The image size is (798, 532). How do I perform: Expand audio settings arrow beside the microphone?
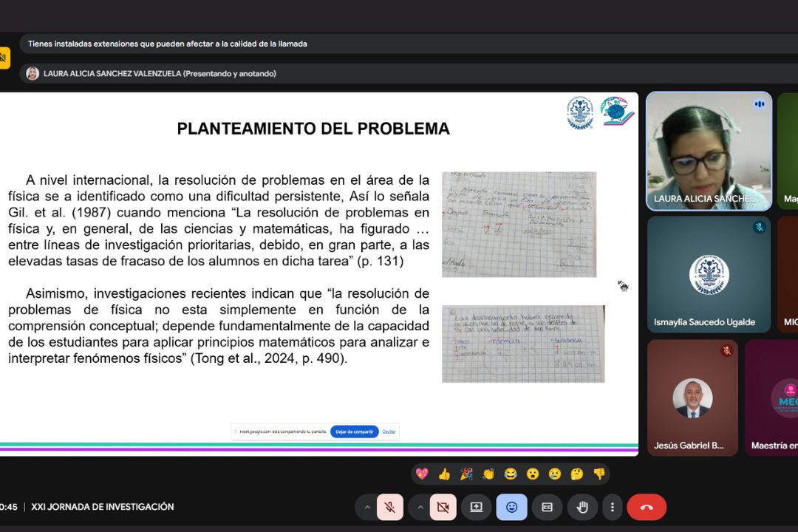(366, 507)
